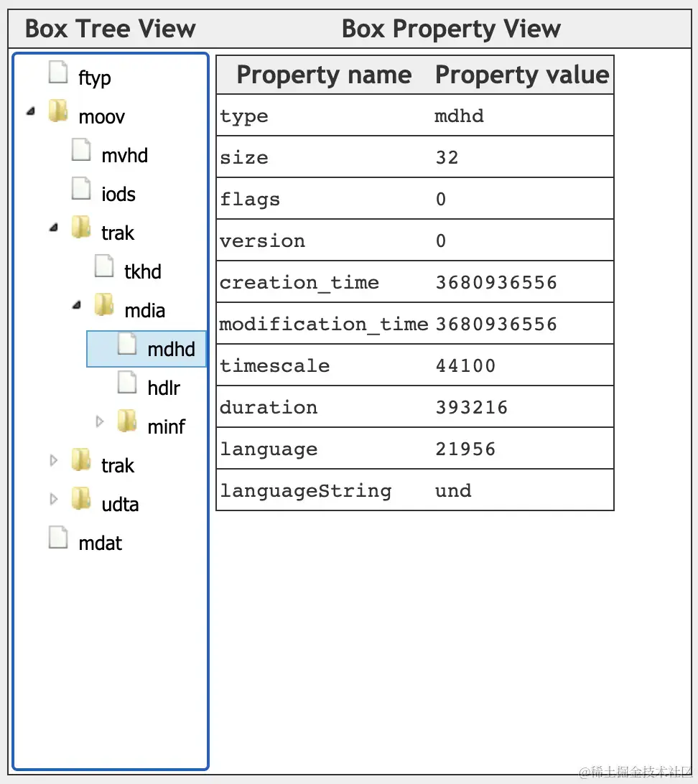The height and width of the screenshot is (784, 698).
Task: Collapse the moov tree node
Action: pyautogui.click(x=31, y=111)
